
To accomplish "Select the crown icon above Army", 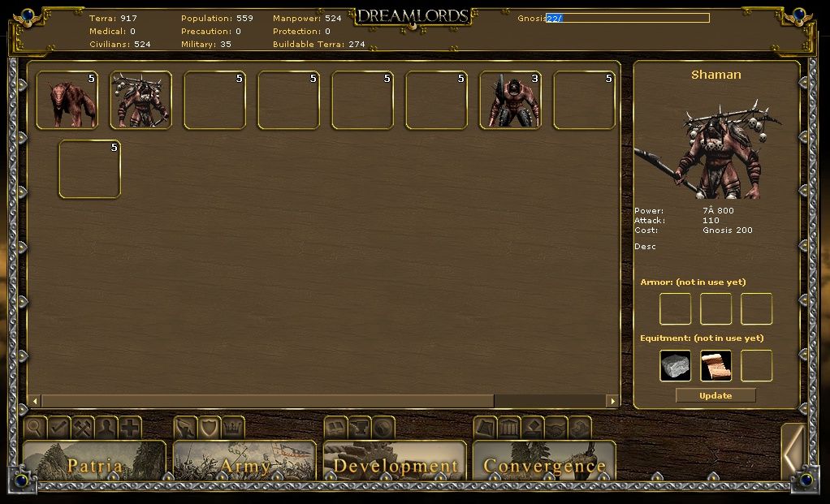I will pos(233,427).
